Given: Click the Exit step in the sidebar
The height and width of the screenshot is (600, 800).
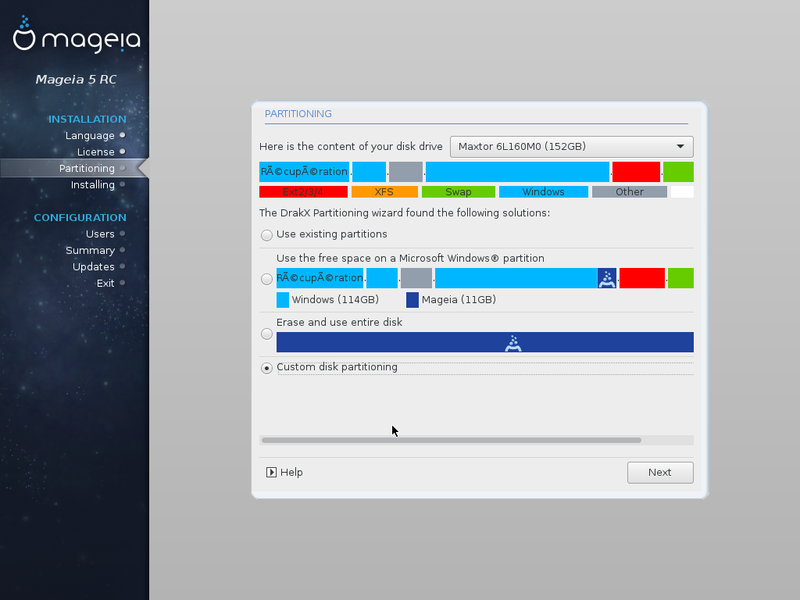Looking at the screenshot, I should [106, 283].
